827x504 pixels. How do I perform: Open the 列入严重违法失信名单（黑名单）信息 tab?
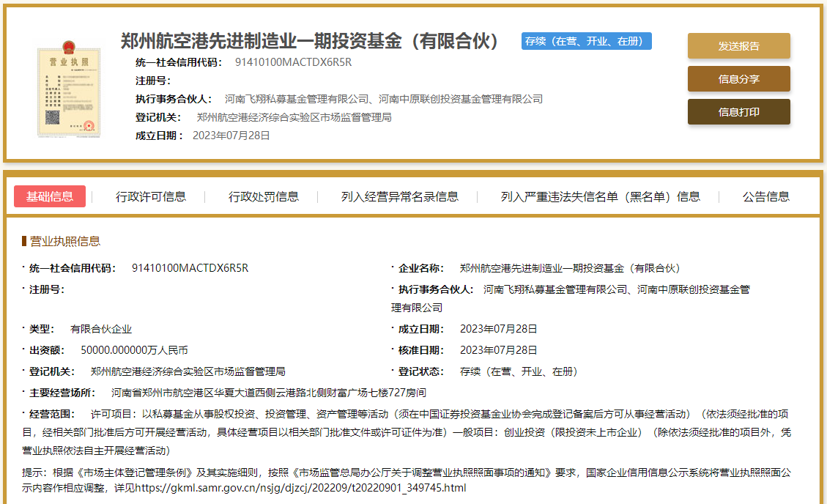[600, 196]
